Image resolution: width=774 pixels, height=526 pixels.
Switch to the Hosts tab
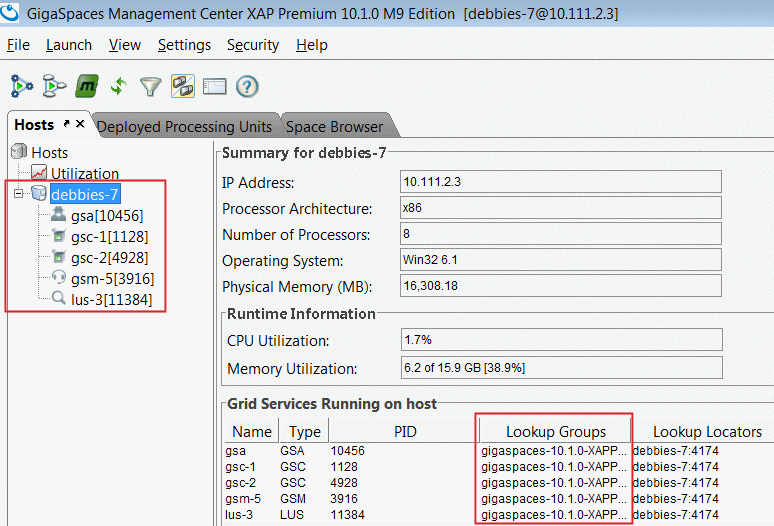[34, 125]
